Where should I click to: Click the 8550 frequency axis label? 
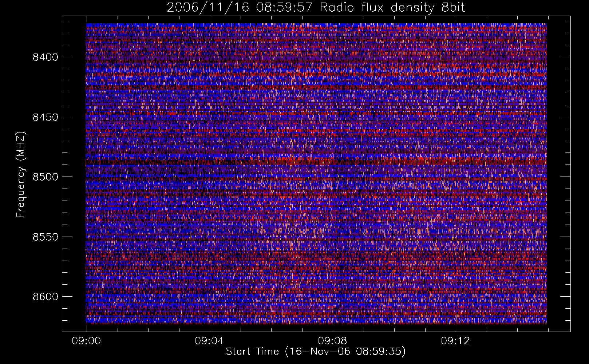coord(46,237)
